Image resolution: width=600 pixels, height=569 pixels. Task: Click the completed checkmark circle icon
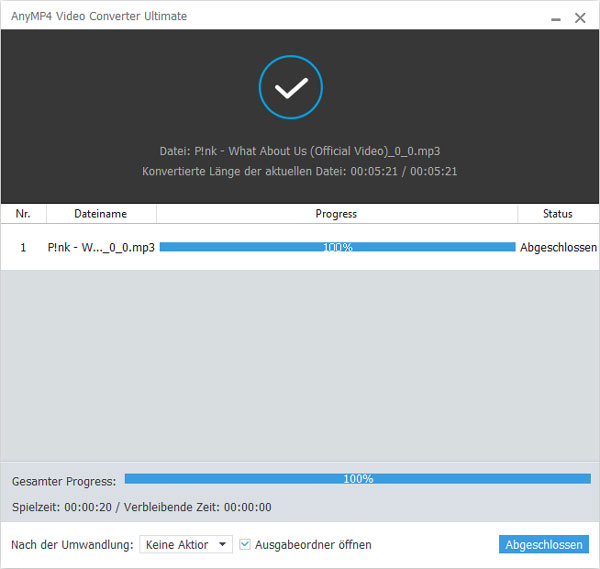click(x=291, y=87)
